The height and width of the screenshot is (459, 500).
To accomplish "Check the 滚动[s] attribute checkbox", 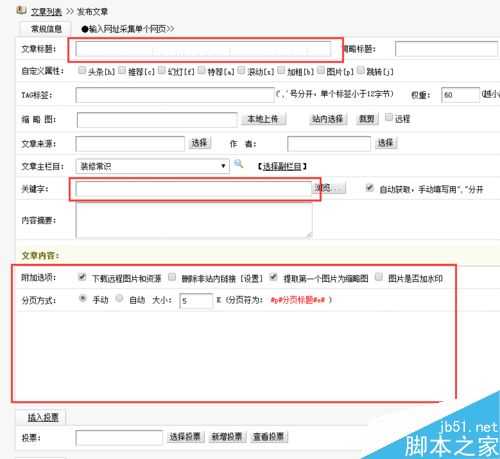I will [x=241, y=70].
